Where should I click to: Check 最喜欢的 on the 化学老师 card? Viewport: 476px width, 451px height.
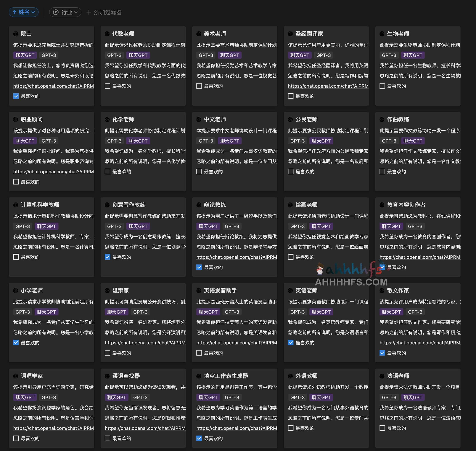click(107, 171)
